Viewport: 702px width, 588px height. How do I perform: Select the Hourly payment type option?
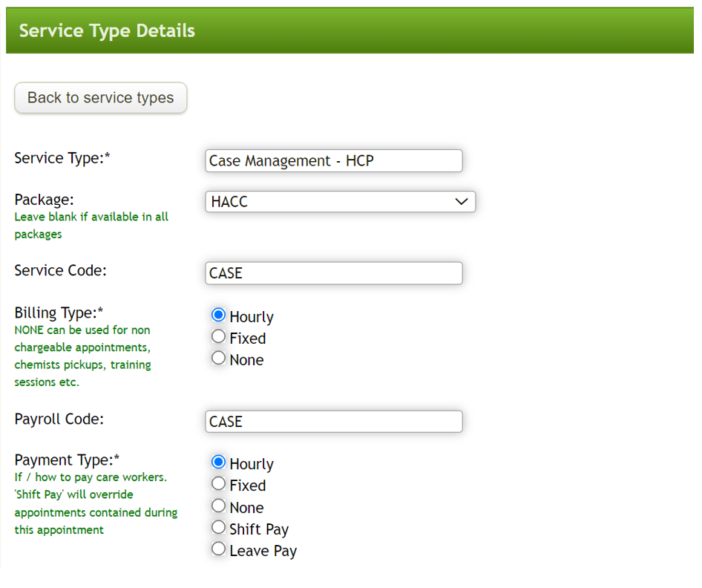(x=219, y=461)
